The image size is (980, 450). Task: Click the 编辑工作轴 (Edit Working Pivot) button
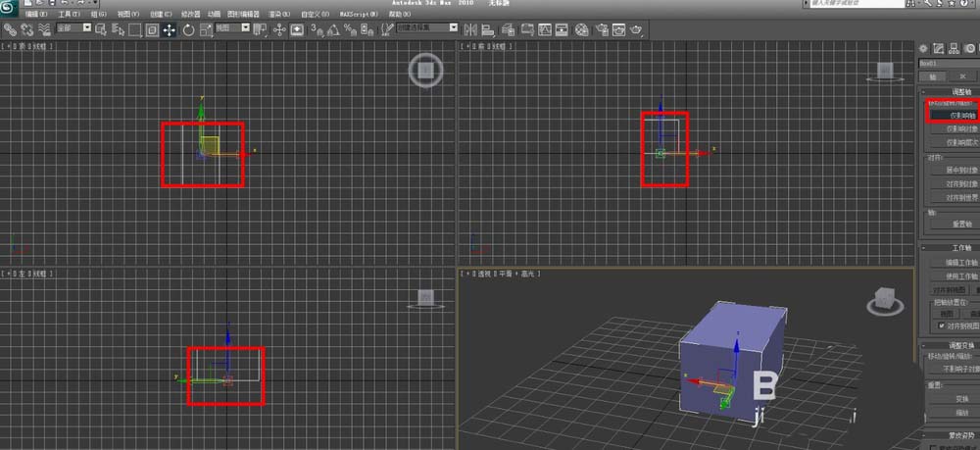[x=954, y=263]
